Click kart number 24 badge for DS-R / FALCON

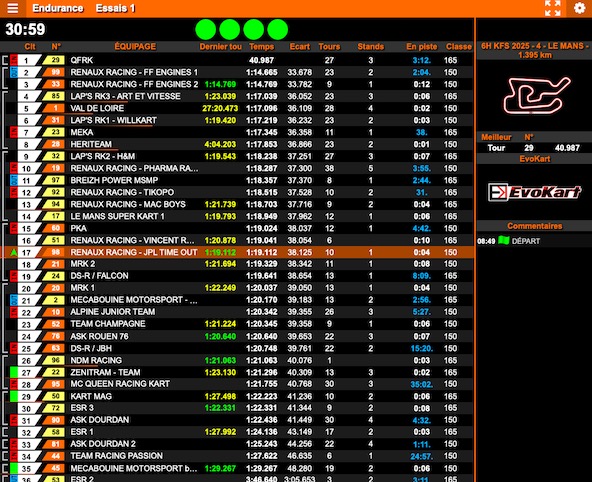pyautogui.click(x=54, y=276)
